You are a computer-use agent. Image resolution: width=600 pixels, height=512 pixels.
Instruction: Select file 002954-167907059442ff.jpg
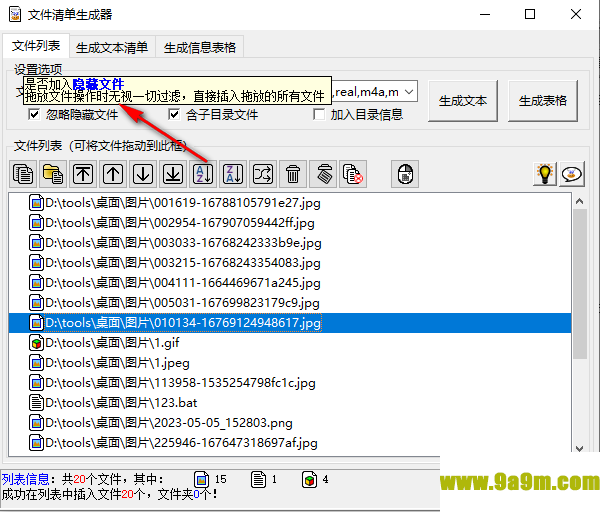290,223
